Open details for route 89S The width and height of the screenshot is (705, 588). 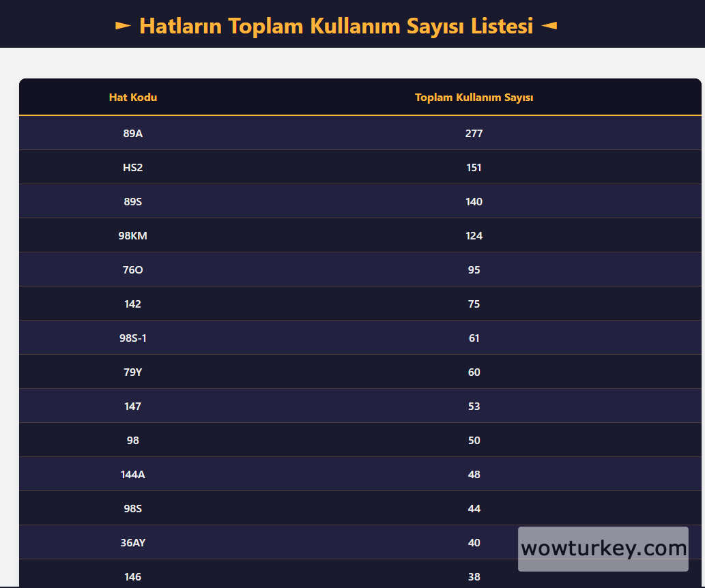132,201
